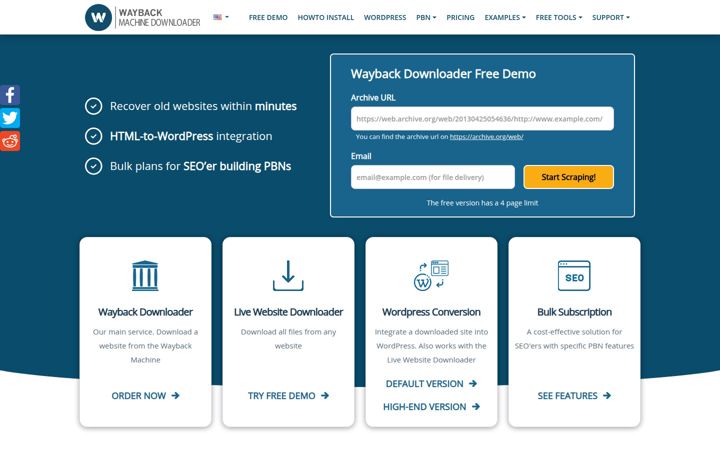
Task: Share page via Facebook icon
Action: click(10, 95)
